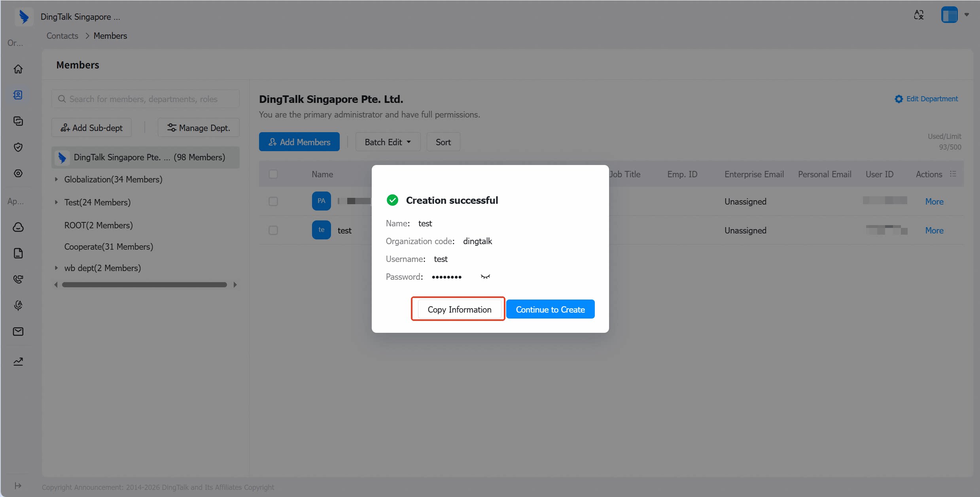Image resolution: width=980 pixels, height=497 pixels.
Task: Expand the Globalization department tree node
Action: pos(56,179)
